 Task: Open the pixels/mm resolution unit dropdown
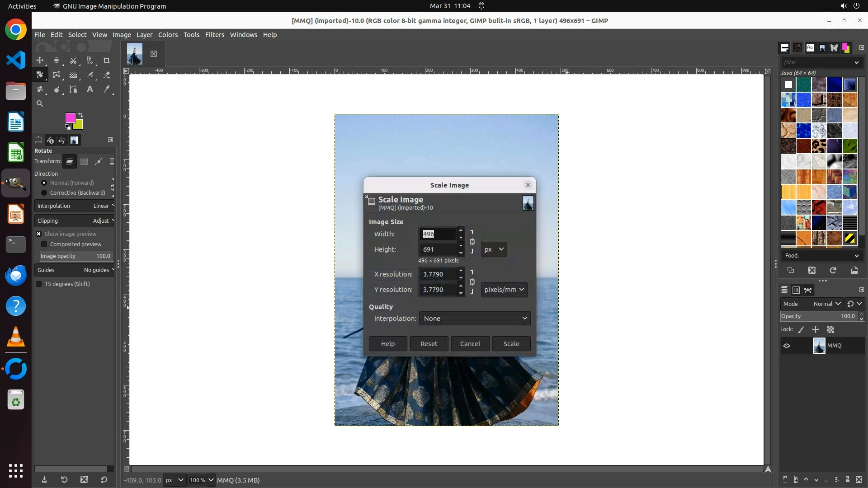click(x=504, y=290)
